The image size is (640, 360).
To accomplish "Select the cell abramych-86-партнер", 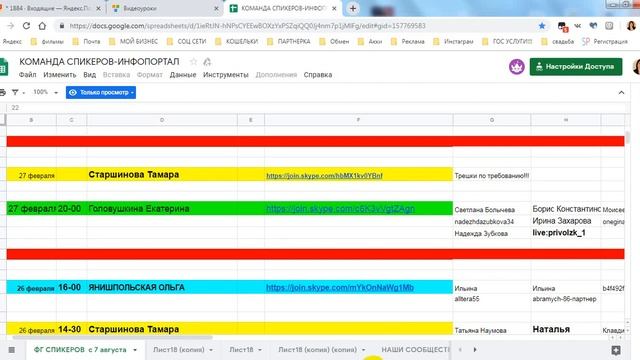I will [566, 299].
